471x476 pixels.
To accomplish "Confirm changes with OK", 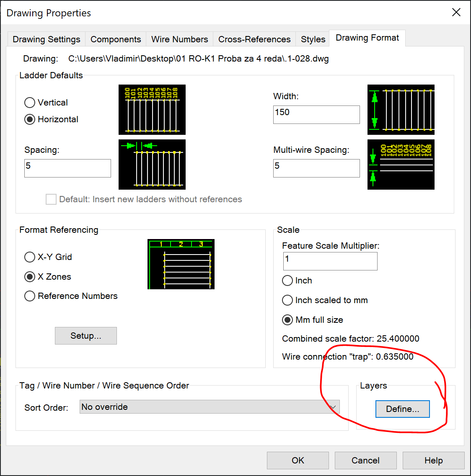I will pyautogui.click(x=298, y=460).
